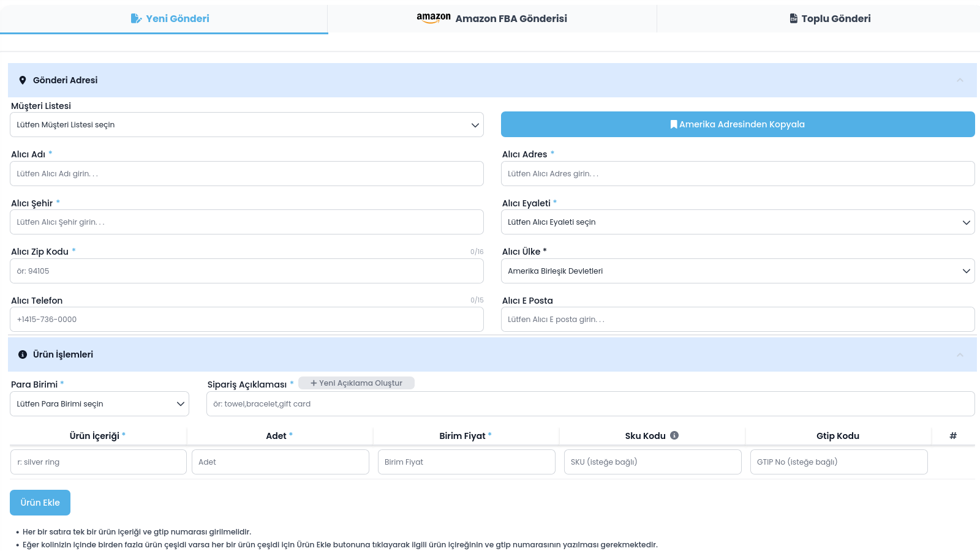Screen dimensions: 980x551
Task: Collapse the Gönderi Adresi section chevron
Action: click(960, 80)
